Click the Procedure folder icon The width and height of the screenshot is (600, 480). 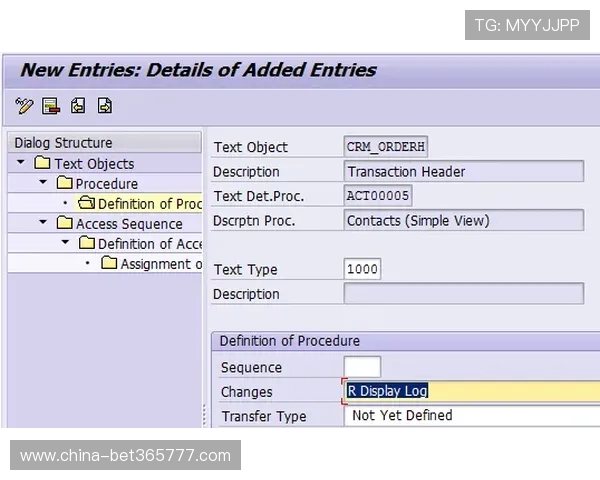click(64, 184)
